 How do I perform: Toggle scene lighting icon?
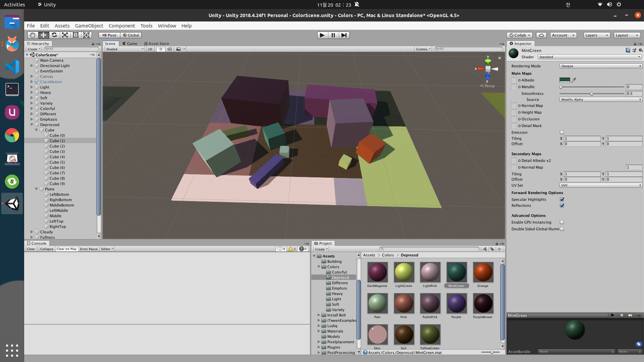point(161,49)
